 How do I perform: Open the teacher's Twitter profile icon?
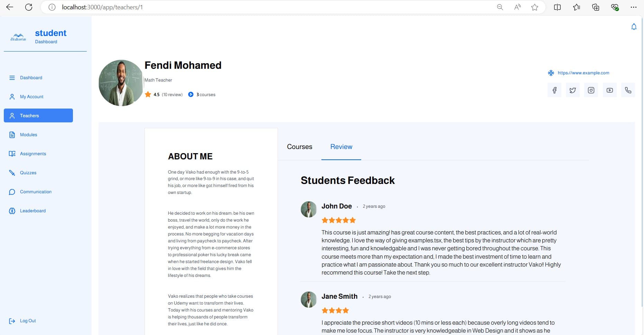(x=573, y=90)
